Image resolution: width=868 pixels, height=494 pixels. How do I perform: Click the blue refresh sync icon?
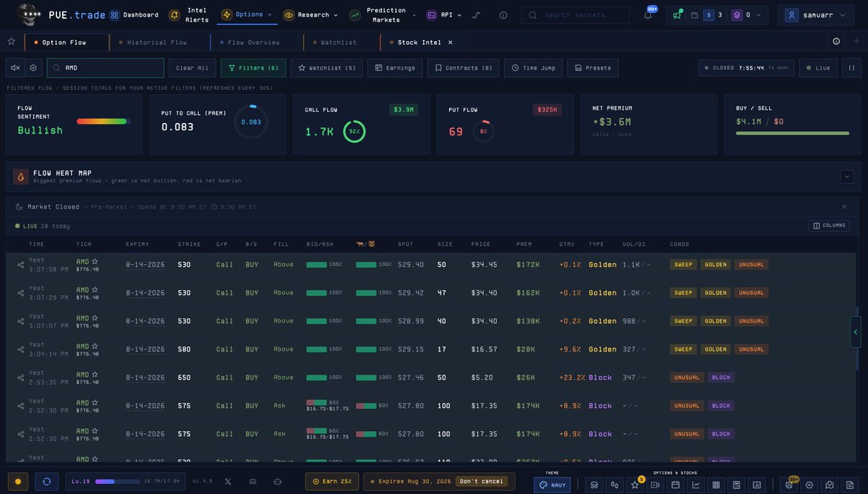[47, 481]
